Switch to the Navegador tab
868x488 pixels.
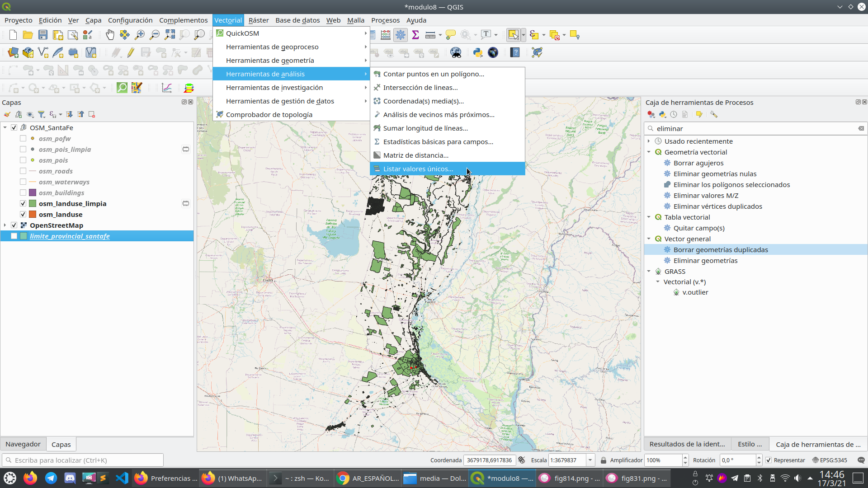click(23, 444)
